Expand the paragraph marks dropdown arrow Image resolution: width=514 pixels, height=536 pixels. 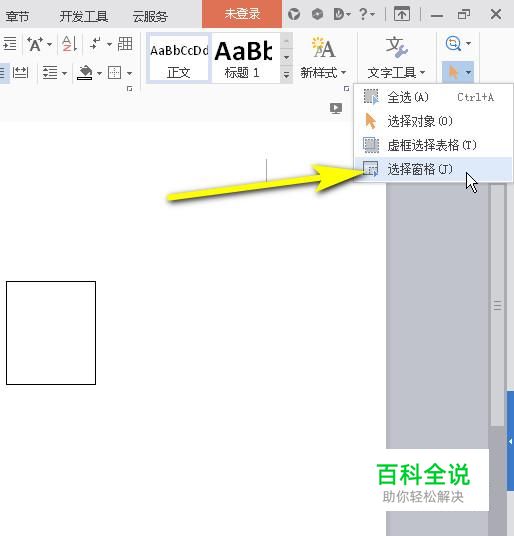coord(109,44)
